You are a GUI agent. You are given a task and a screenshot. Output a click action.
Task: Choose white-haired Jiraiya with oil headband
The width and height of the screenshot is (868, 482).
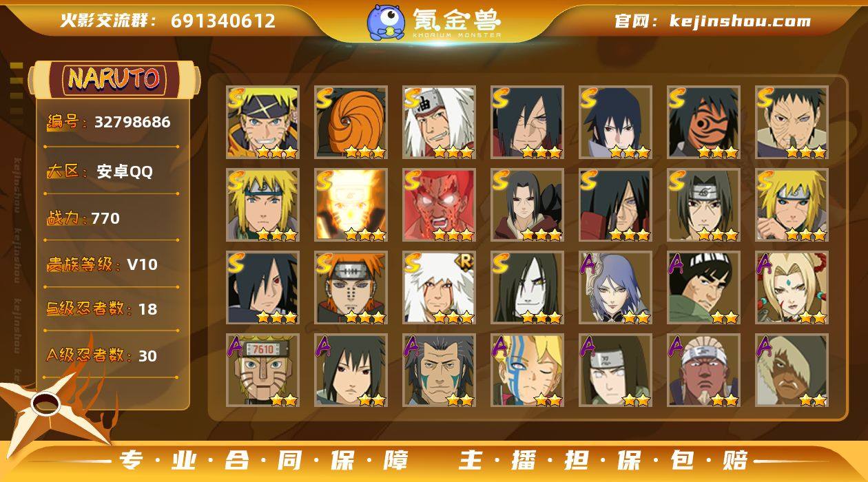pyautogui.click(x=440, y=123)
